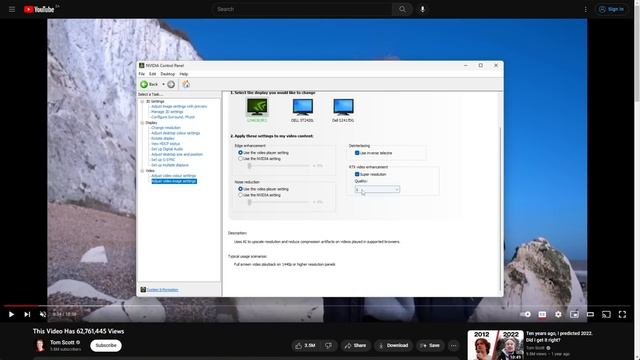Click the Noise reduction slider

tap(279, 202)
